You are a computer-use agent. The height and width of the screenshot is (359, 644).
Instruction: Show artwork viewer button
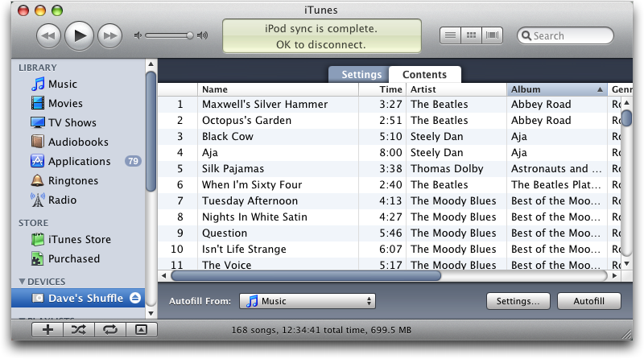pos(142,329)
